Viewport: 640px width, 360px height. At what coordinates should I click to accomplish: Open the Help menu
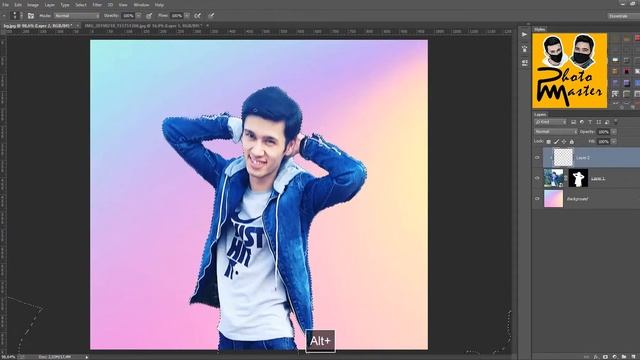tap(159, 5)
